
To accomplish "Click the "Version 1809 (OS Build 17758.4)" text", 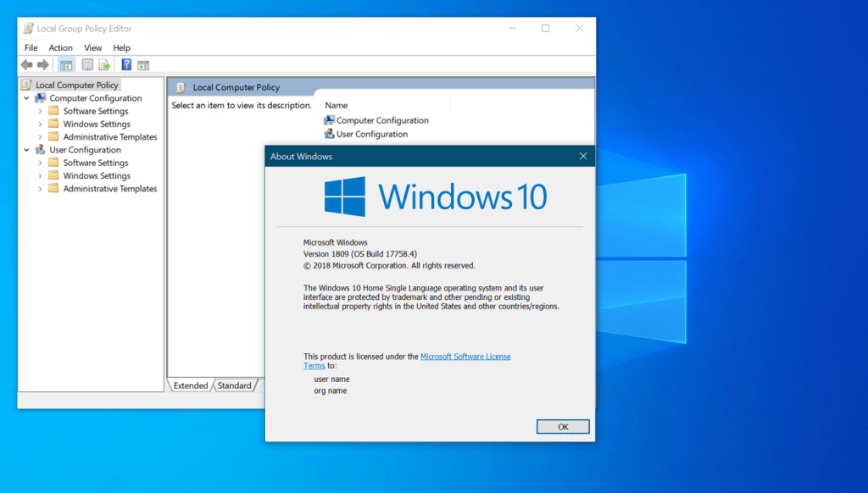I will 359,254.
